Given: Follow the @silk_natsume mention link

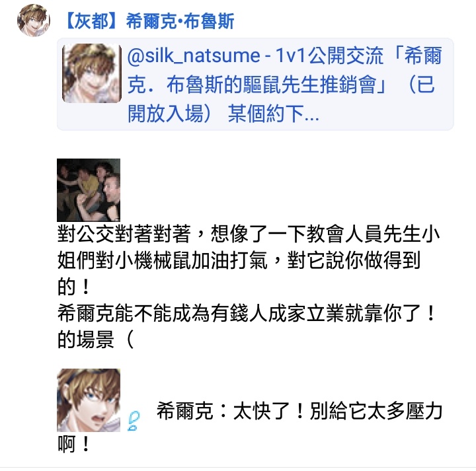Looking at the screenshot, I should point(194,55).
